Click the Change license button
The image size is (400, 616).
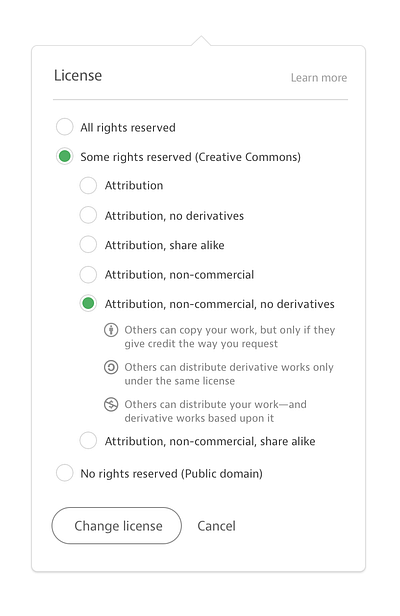tap(117, 526)
